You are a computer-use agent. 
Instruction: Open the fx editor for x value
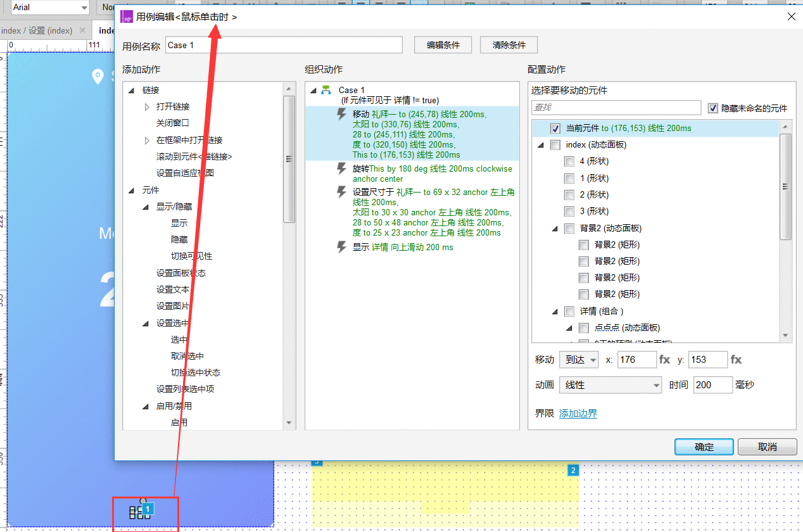tap(664, 360)
